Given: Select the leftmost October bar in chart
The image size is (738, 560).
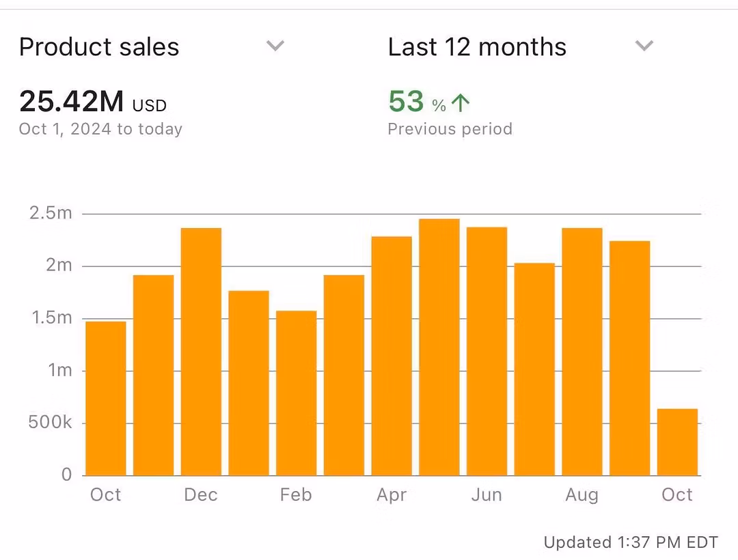Looking at the screenshot, I should pyautogui.click(x=105, y=398).
